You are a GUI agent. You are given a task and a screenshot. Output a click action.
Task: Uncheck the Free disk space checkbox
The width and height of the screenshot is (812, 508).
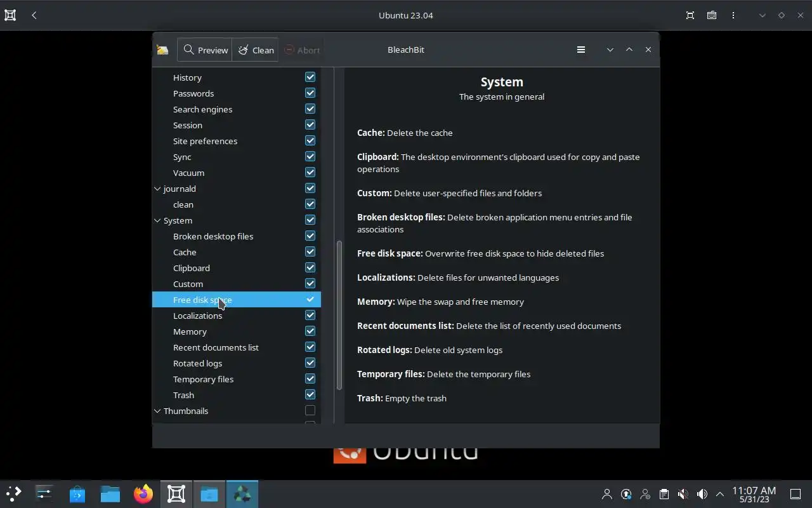(310, 299)
